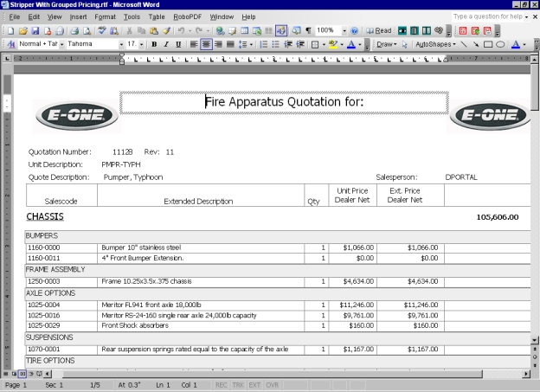The image size is (540, 392).
Task: Open the Table menu
Action: [x=157, y=17]
